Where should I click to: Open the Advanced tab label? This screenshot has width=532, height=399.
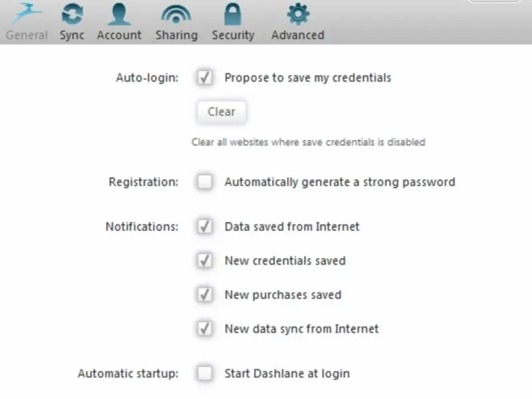coord(297,35)
